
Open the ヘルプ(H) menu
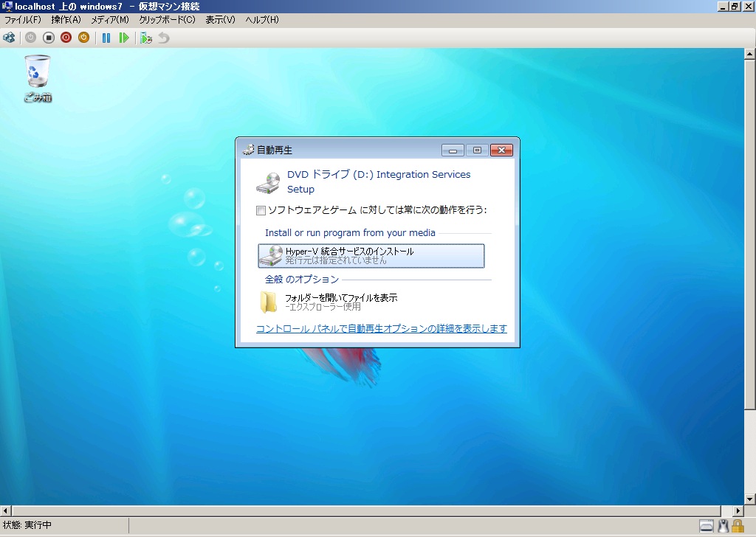coord(262,20)
